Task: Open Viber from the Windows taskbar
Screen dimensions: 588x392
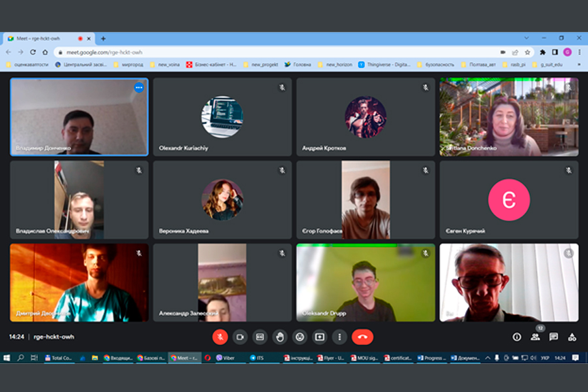Action: 225,358
